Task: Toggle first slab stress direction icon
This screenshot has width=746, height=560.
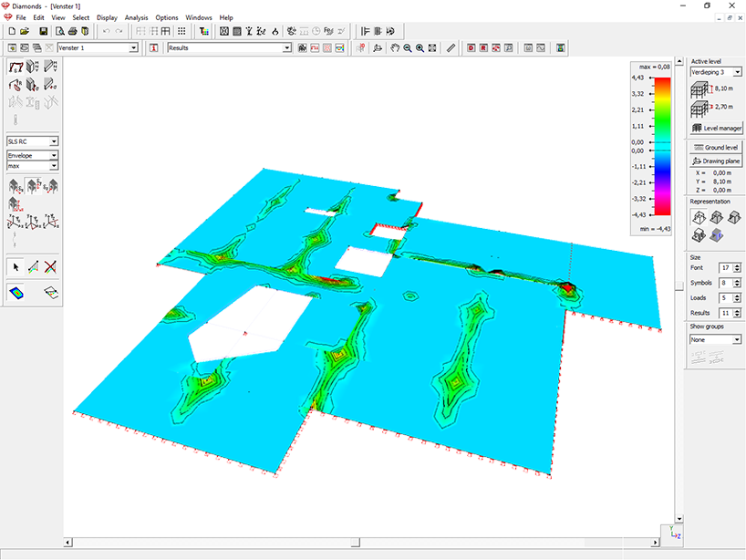Action: (x=16, y=185)
